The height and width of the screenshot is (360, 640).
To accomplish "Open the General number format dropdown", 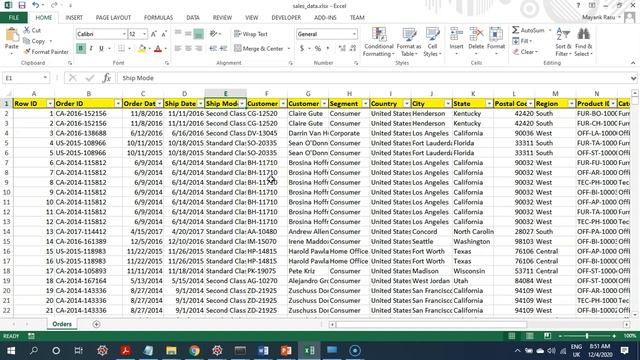I will click(354, 34).
